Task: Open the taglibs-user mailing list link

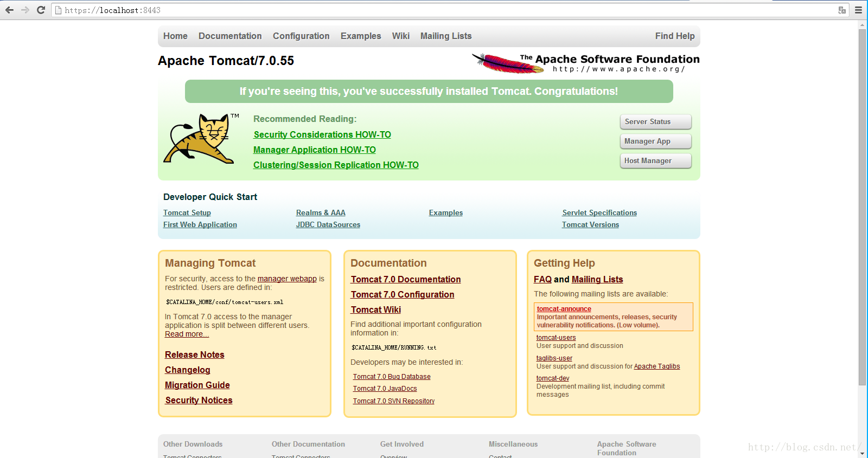Action: pyautogui.click(x=554, y=358)
